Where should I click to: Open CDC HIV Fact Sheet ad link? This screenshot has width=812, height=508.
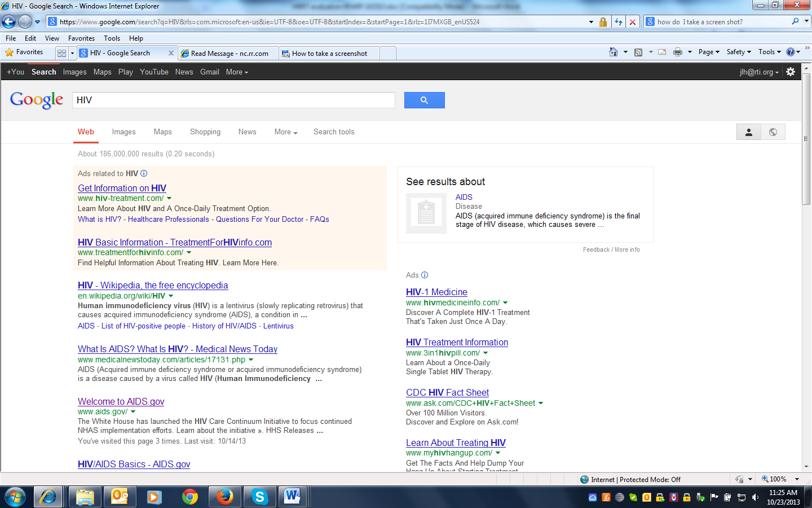pyautogui.click(x=447, y=392)
